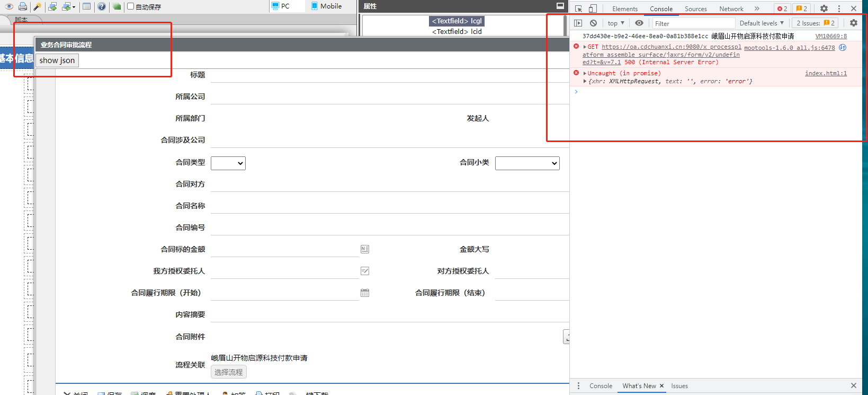
Task: Switch to the Issues drawer tab
Action: click(679, 386)
